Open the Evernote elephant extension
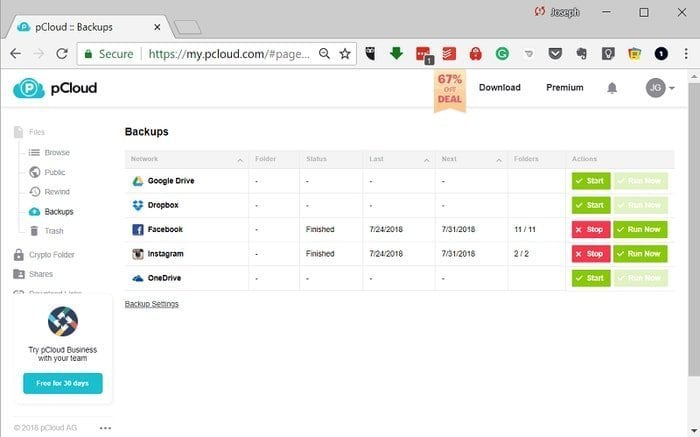 (x=581, y=54)
